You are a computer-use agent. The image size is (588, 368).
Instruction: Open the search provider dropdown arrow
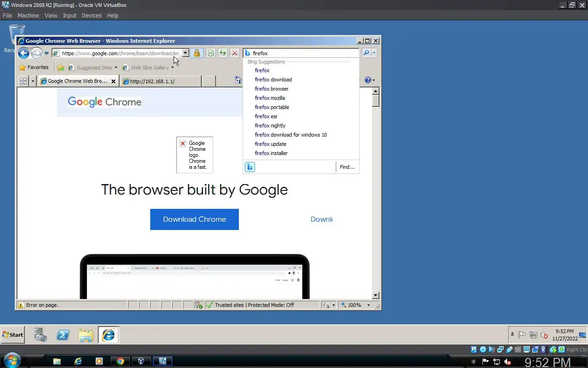tap(374, 53)
